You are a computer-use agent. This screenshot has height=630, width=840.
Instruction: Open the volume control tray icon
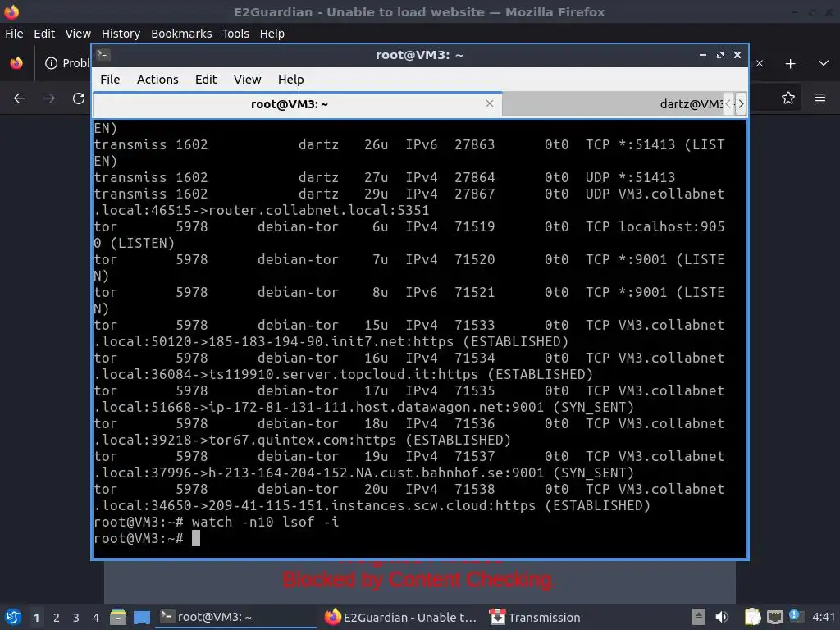tap(722, 617)
